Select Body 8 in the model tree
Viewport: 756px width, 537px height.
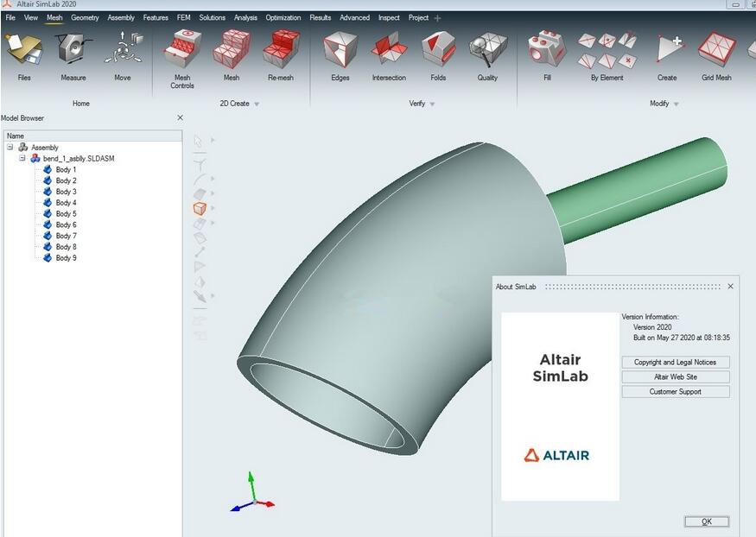point(66,247)
